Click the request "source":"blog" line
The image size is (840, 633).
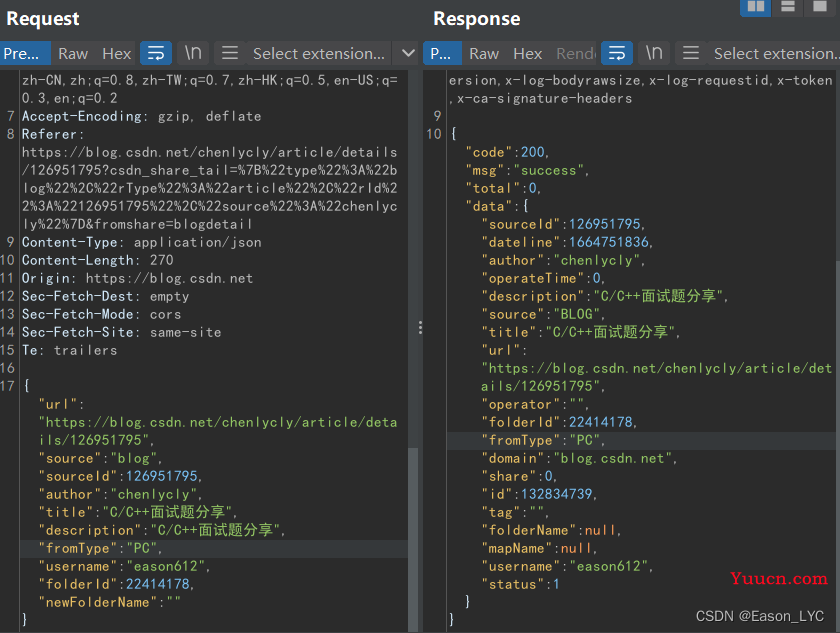(x=100, y=458)
